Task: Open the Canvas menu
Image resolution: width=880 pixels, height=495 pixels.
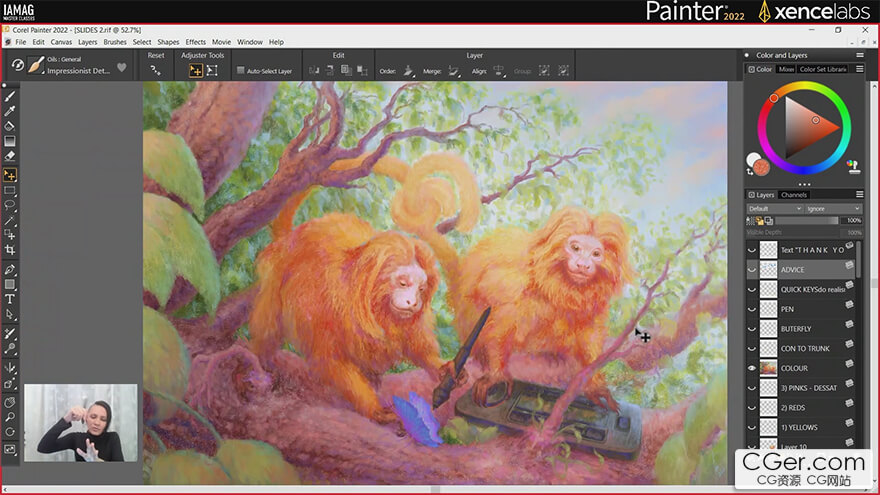Action: 61,42
